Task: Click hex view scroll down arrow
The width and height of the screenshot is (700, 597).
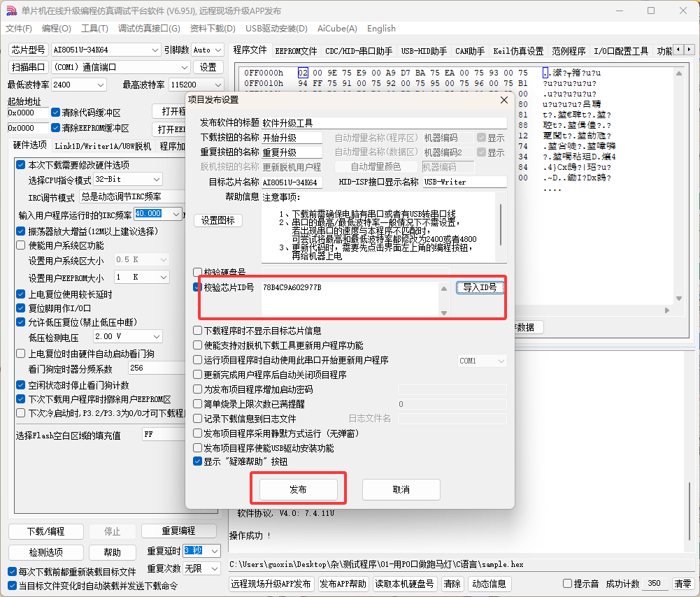Action: [678, 298]
